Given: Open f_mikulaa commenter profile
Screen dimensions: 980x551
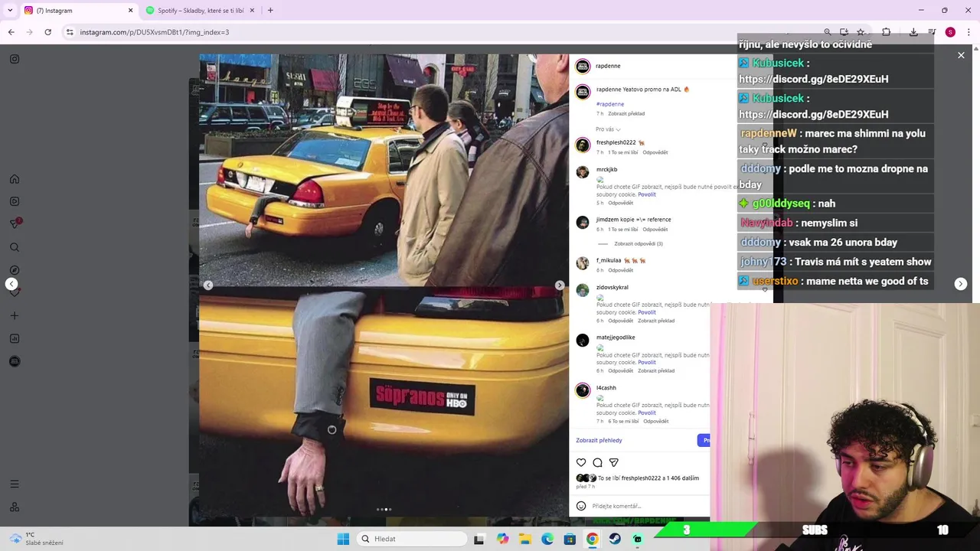Looking at the screenshot, I should (609, 260).
